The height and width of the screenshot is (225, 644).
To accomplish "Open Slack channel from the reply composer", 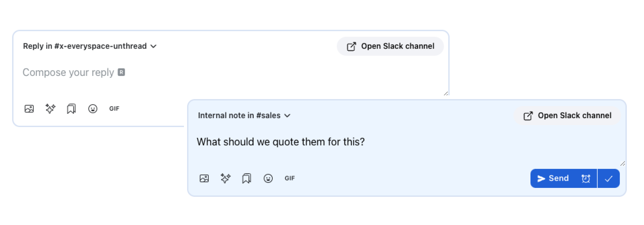I will 390,46.
